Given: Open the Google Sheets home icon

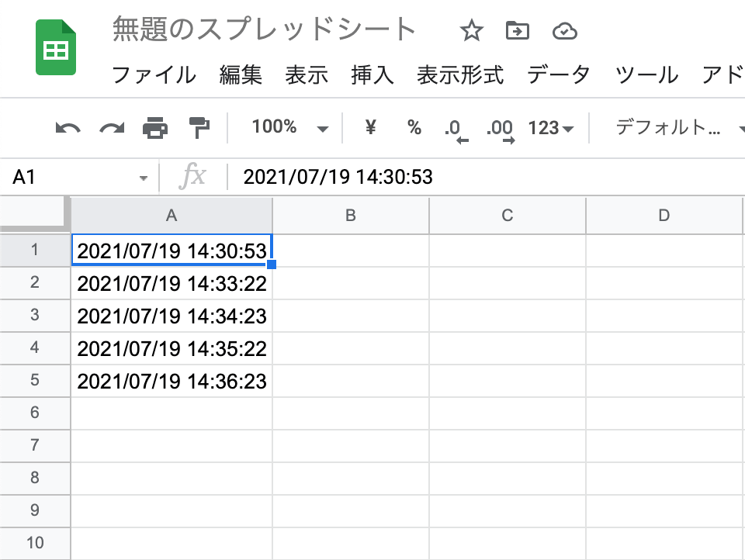Looking at the screenshot, I should (x=56, y=47).
